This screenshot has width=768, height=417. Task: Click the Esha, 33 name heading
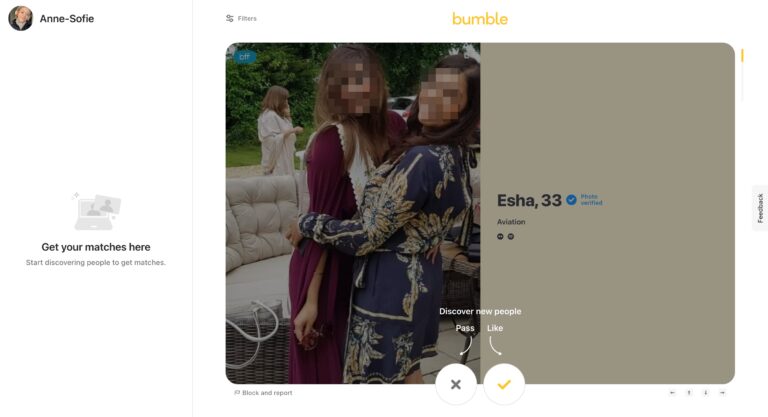[x=529, y=200]
